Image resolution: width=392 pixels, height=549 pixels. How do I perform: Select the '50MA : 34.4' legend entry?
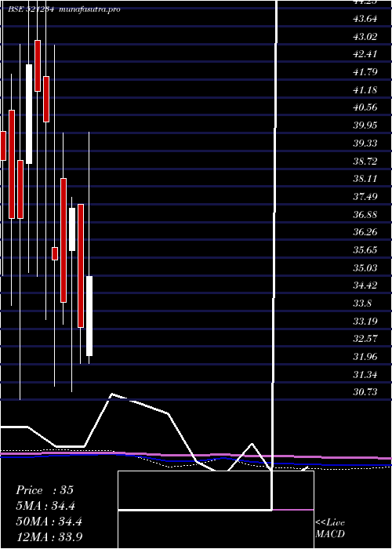[x=49, y=522]
